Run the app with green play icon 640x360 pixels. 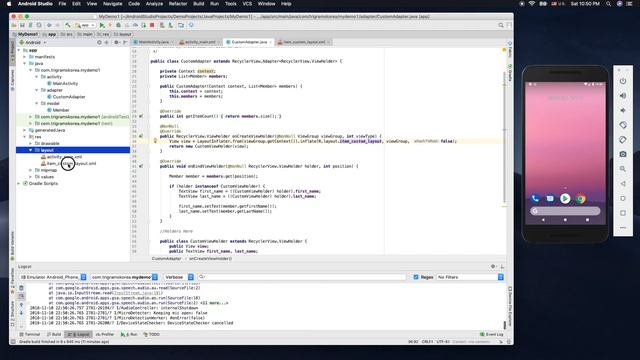pos(102,25)
